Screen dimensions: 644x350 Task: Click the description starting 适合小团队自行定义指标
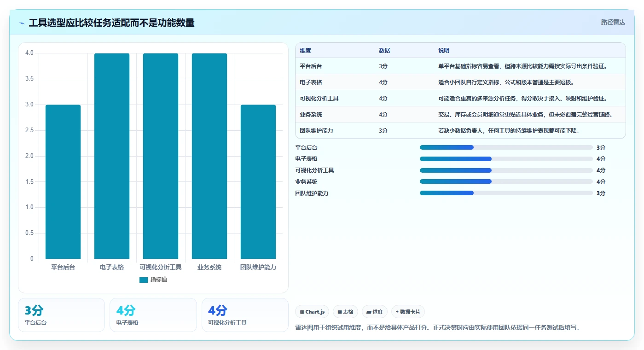pyautogui.click(x=506, y=82)
